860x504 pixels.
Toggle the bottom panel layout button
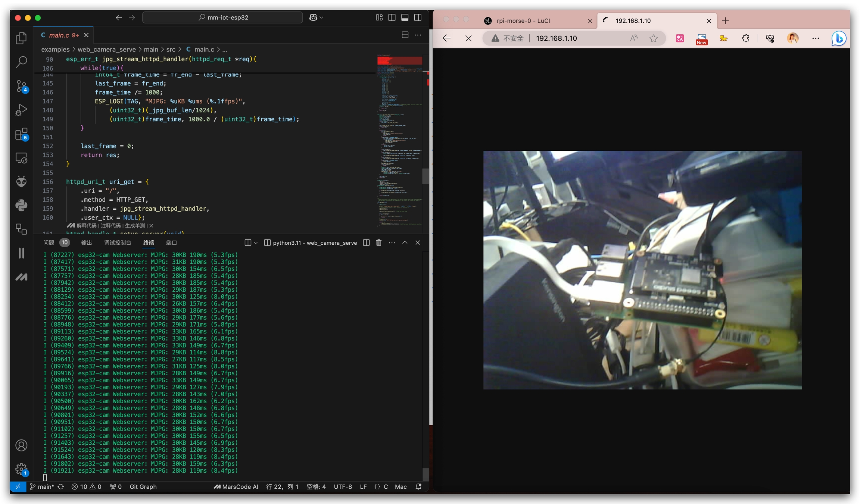[405, 18]
